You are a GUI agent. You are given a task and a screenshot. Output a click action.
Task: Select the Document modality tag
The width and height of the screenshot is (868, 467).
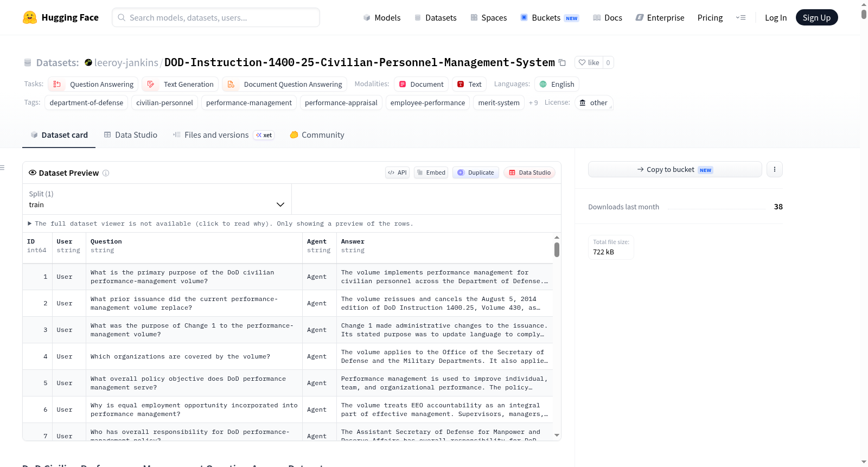(x=421, y=84)
